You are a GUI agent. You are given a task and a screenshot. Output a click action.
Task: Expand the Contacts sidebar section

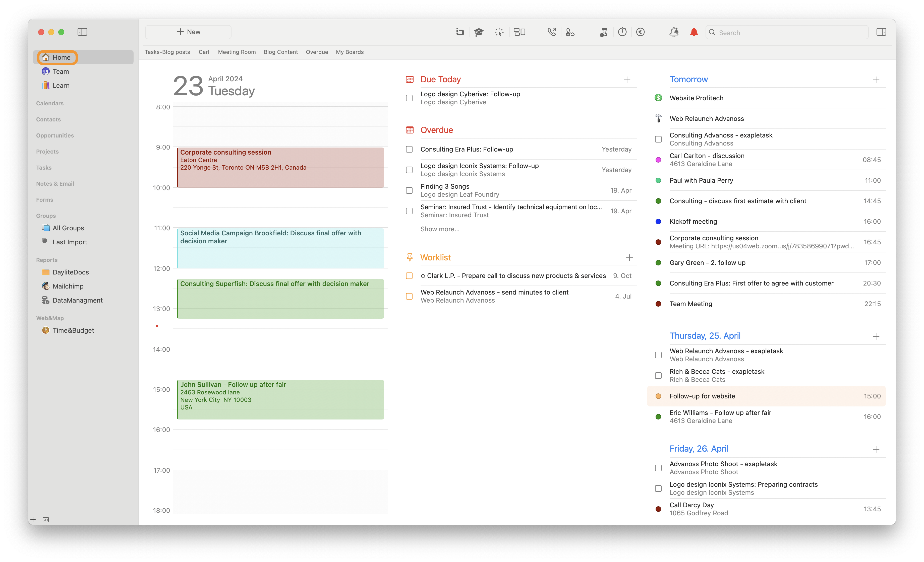point(48,119)
